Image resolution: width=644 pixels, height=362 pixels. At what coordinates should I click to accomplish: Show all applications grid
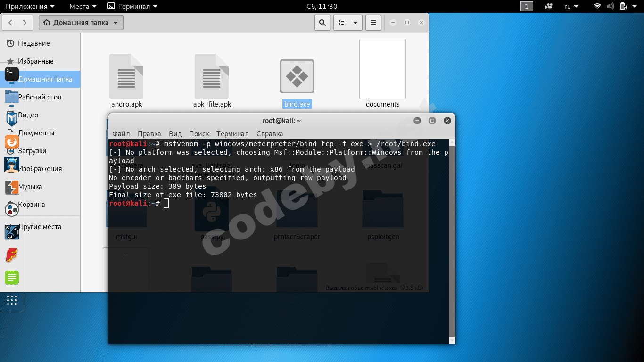pyautogui.click(x=12, y=300)
